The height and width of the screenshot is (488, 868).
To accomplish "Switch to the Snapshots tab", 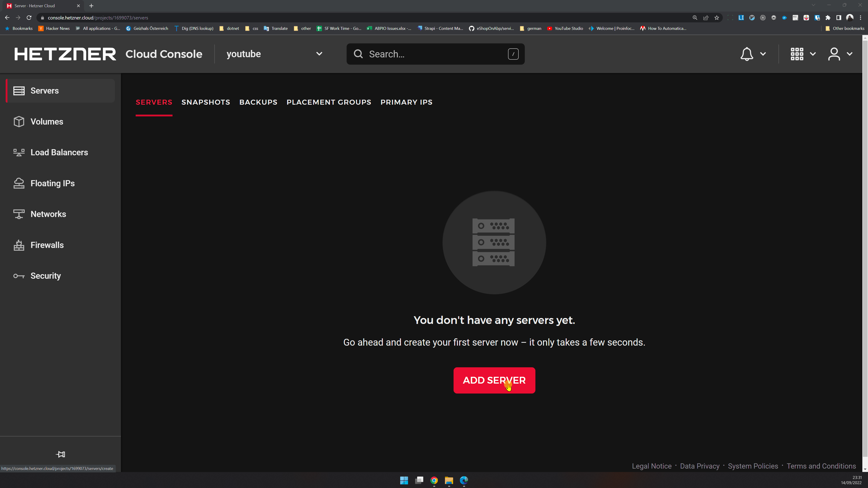I will [206, 102].
